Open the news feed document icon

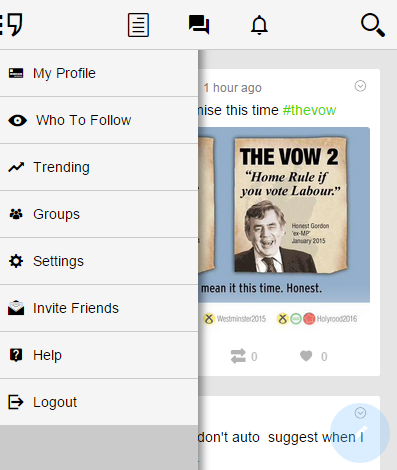(x=138, y=25)
